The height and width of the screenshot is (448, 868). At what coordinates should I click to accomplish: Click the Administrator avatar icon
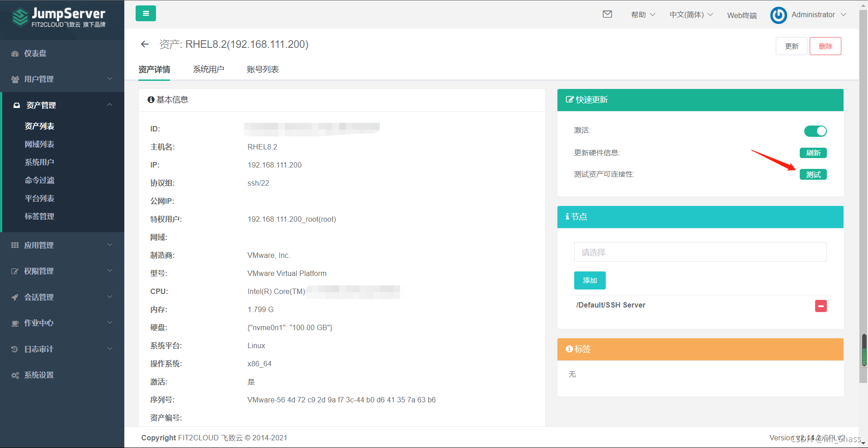click(x=778, y=15)
